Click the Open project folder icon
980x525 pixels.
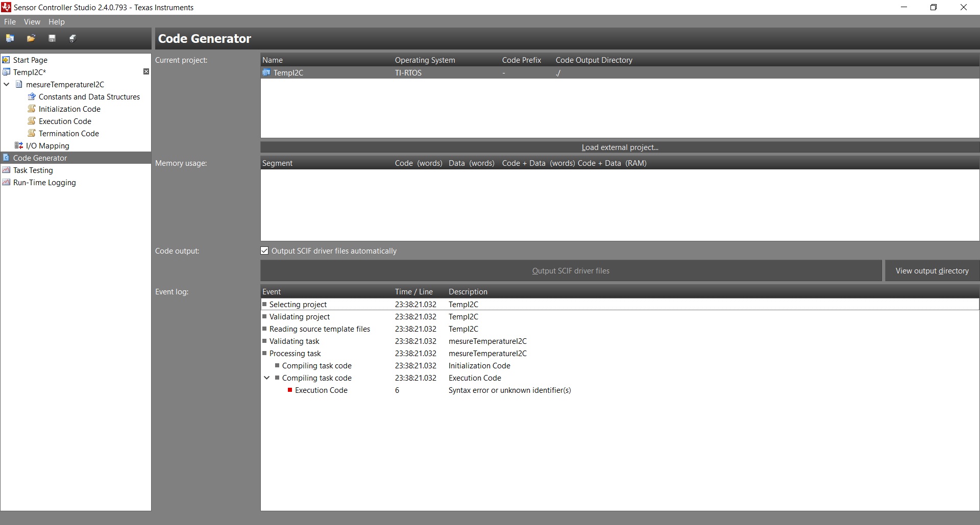point(31,38)
